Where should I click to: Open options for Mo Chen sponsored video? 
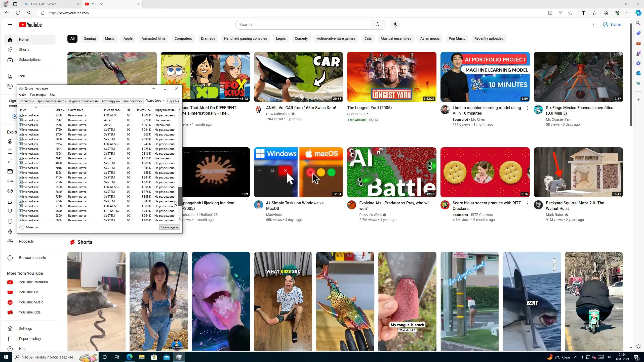coord(528,108)
